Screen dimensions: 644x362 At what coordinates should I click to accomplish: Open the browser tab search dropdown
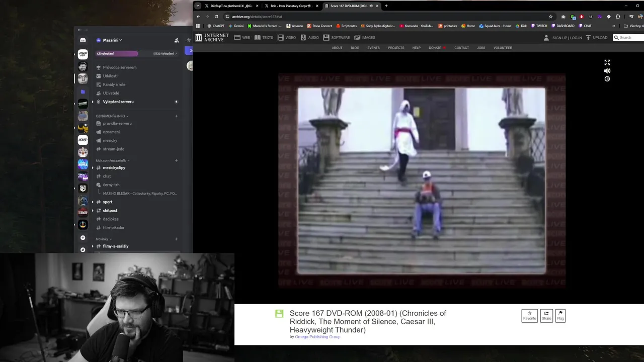[198, 6]
